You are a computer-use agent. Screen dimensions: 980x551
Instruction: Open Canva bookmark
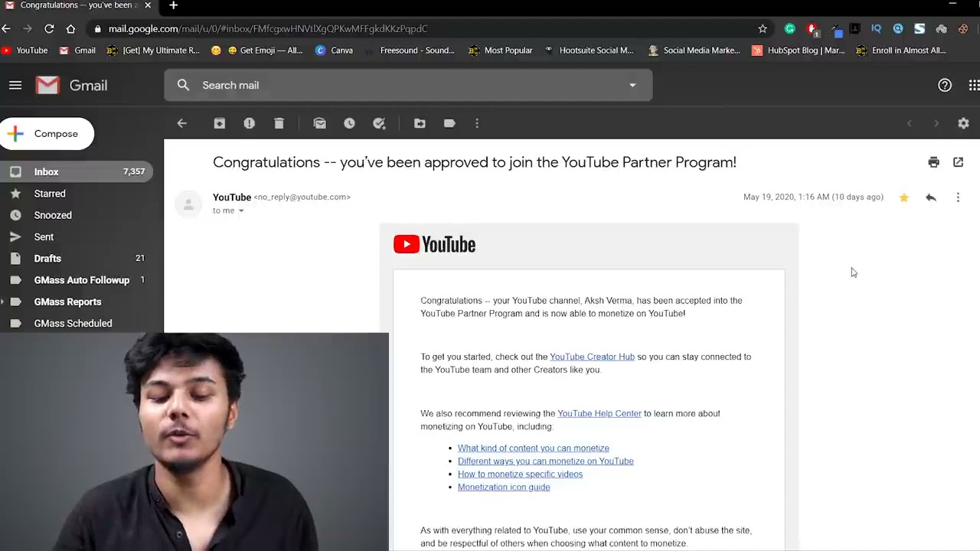[x=334, y=51]
